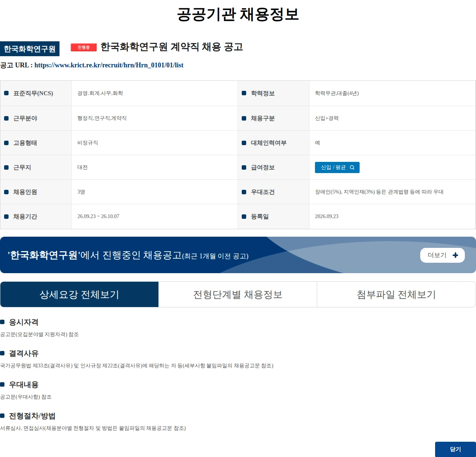Image resolution: width=476 pixels, height=457 pixels.
Task: Click the 한국화학연구원 organization badge
Action: [x=30, y=49]
